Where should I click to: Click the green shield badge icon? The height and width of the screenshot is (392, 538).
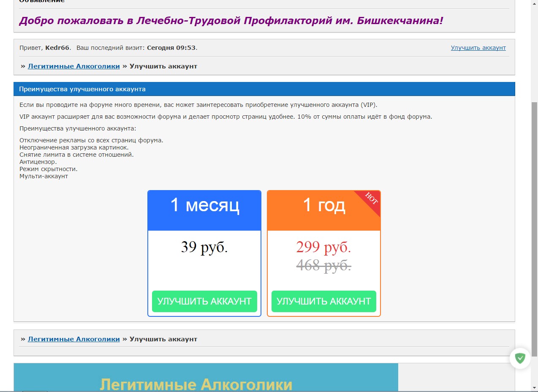(x=520, y=359)
